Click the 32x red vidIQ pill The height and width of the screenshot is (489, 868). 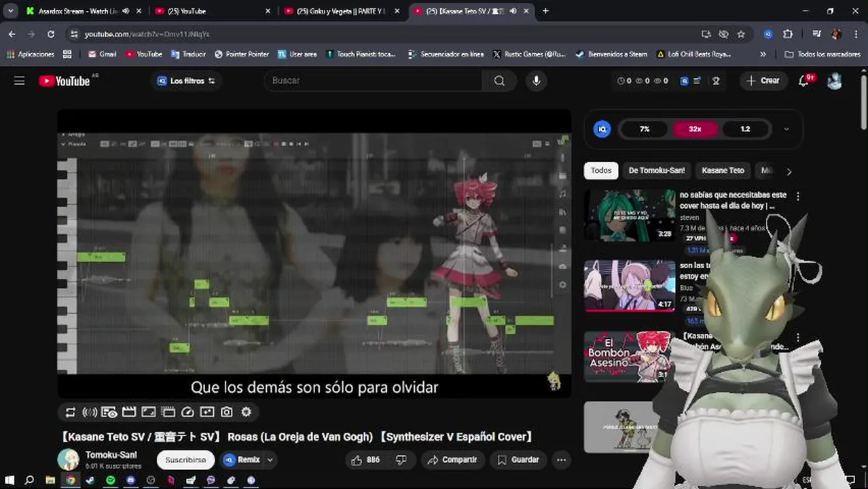click(695, 129)
